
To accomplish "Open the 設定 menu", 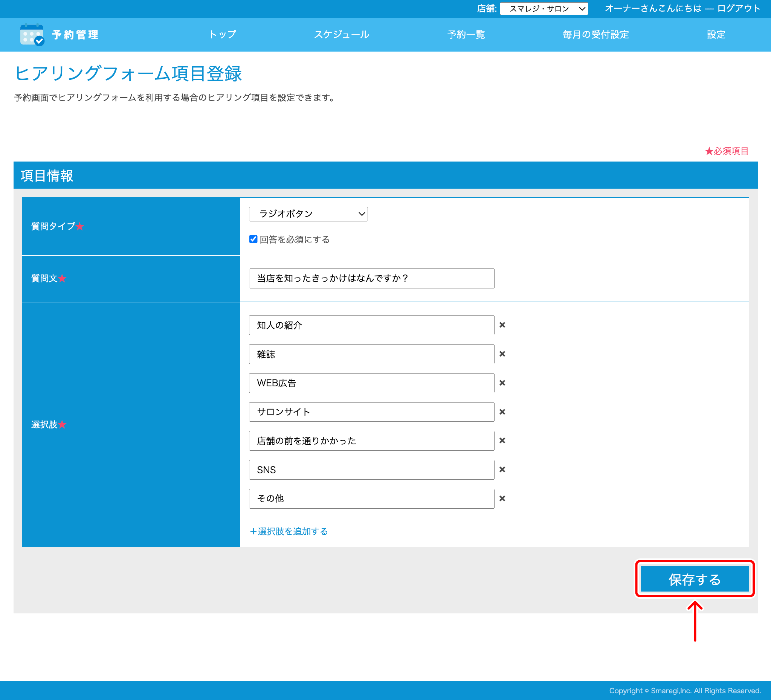I will click(x=716, y=35).
